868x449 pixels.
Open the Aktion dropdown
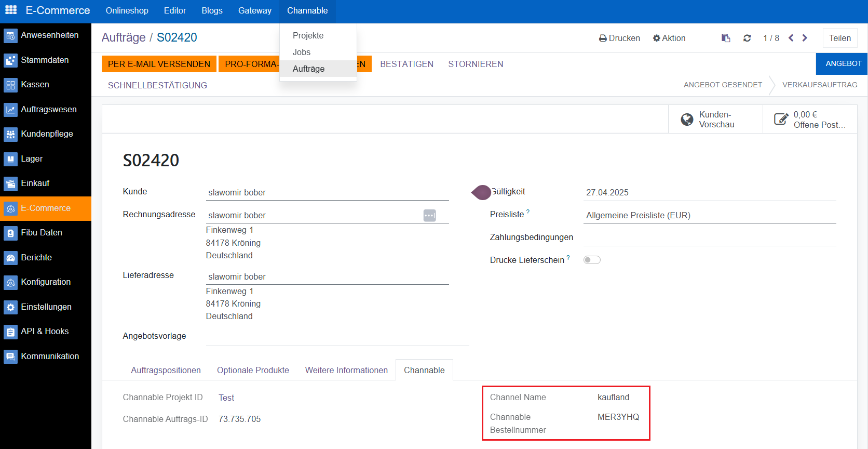click(x=669, y=38)
